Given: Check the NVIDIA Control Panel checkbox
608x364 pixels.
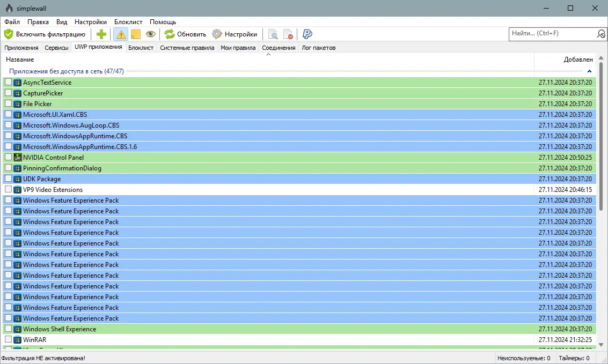Looking at the screenshot, I should click(8, 157).
